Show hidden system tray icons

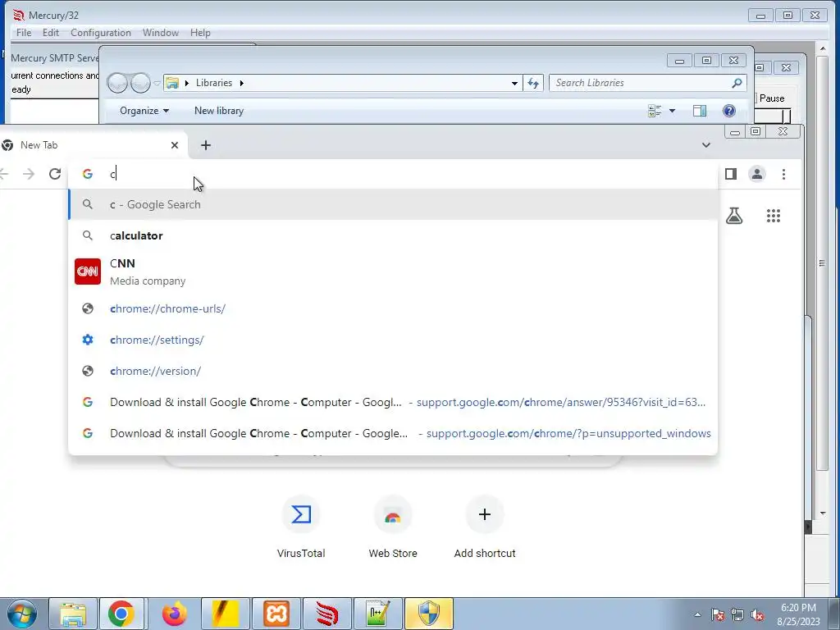(x=697, y=615)
